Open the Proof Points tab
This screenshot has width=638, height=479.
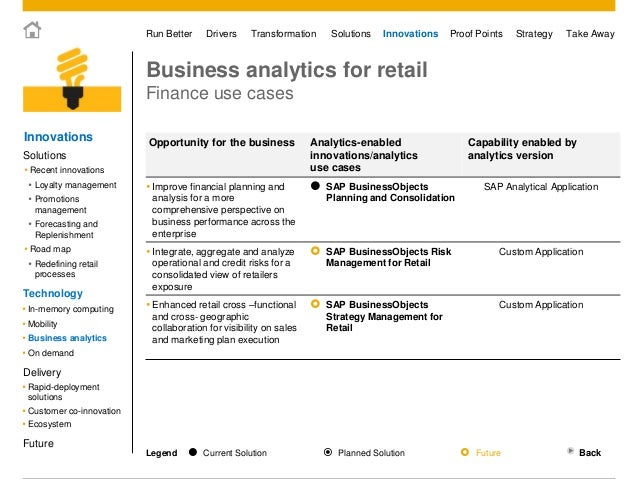coord(476,34)
